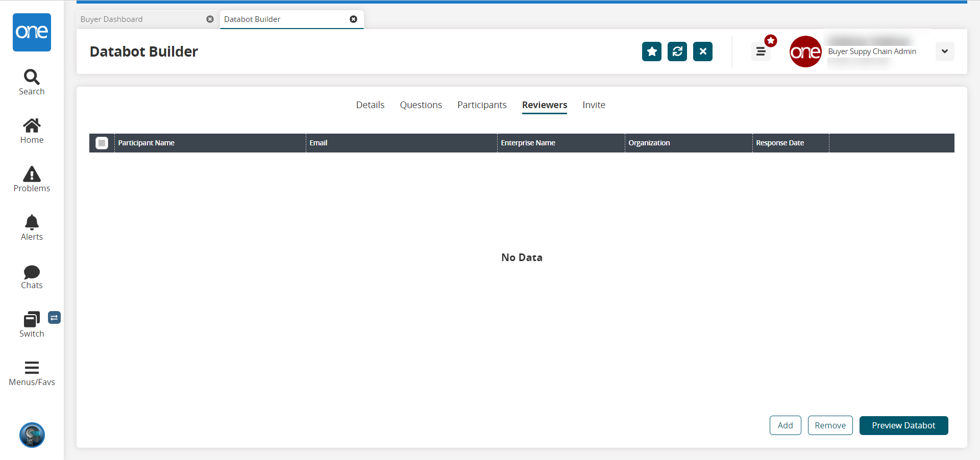Image resolution: width=980 pixels, height=460 pixels.
Task: Click the red ONE user avatar
Action: tap(805, 52)
